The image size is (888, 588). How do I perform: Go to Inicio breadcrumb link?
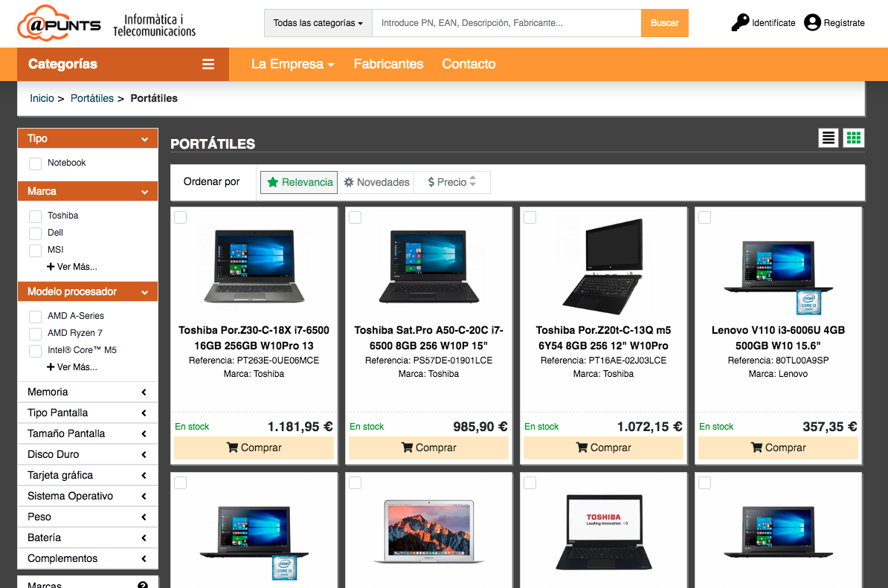click(x=42, y=98)
